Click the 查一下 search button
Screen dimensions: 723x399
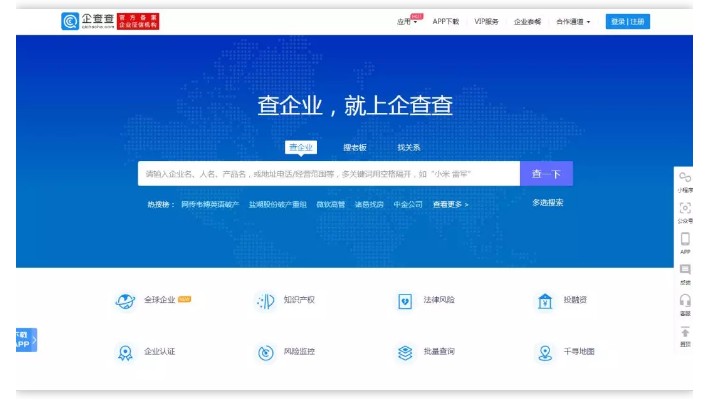(x=546, y=173)
